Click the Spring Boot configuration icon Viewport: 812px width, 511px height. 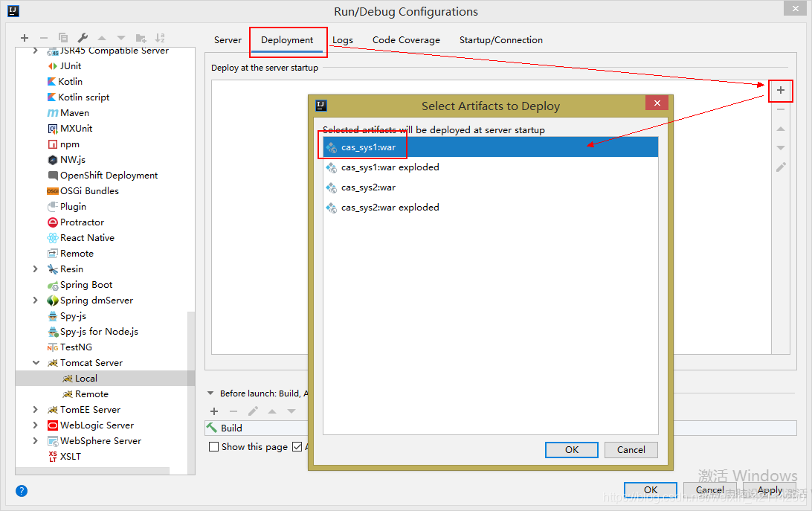(52, 285)
